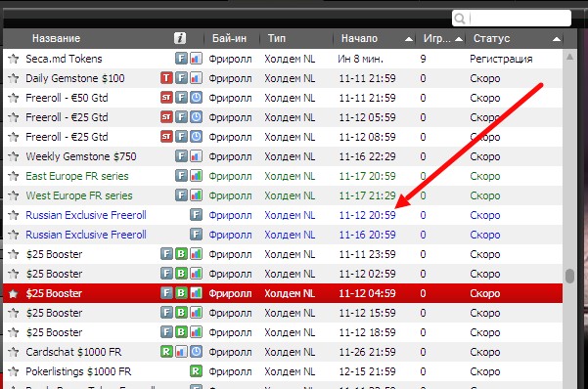The image size is (588, 389).
Task: Select the Pokerlistings $1000 FR name
Action: [x=78, y=371]
